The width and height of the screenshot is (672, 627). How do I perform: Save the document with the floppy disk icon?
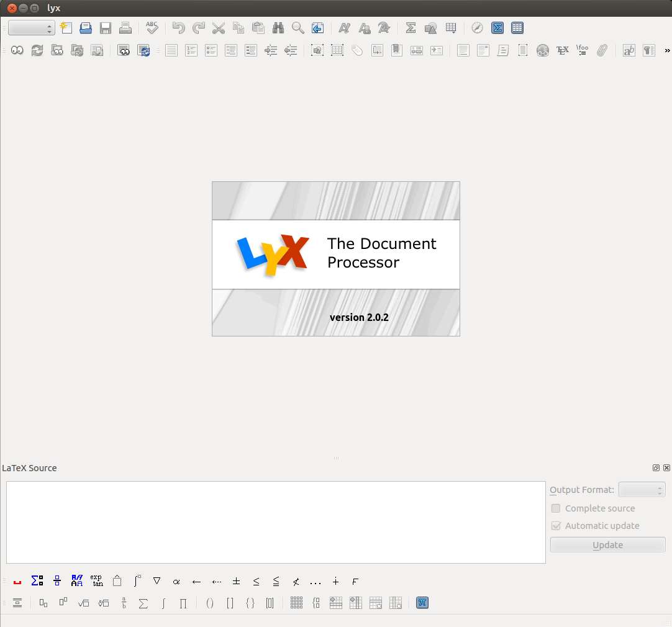[x=106, y=28]
